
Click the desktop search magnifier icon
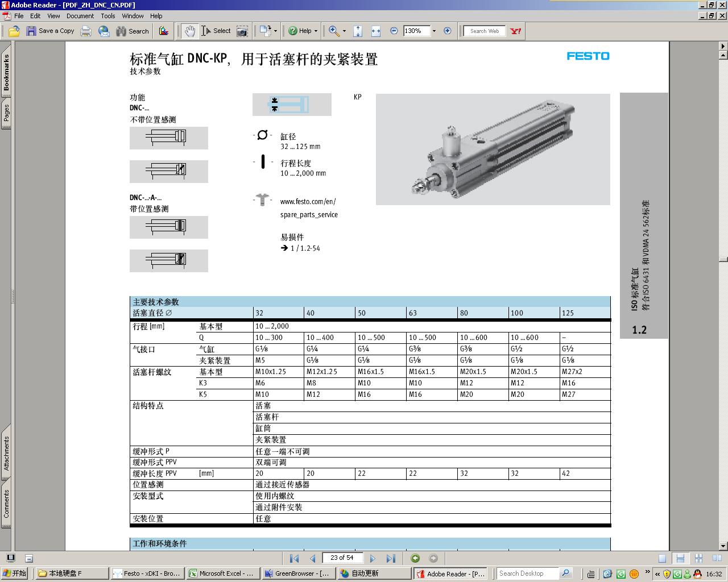pos(565,573)
